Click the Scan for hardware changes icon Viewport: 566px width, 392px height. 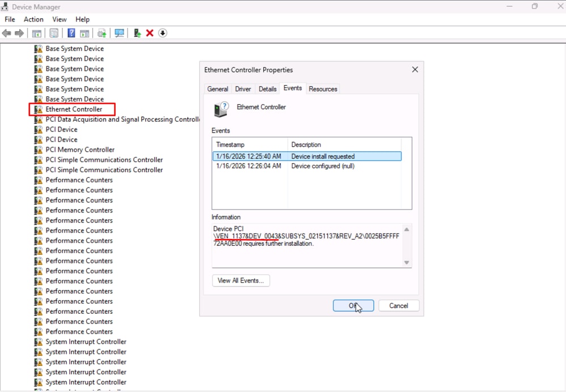(x=119, y=33)
